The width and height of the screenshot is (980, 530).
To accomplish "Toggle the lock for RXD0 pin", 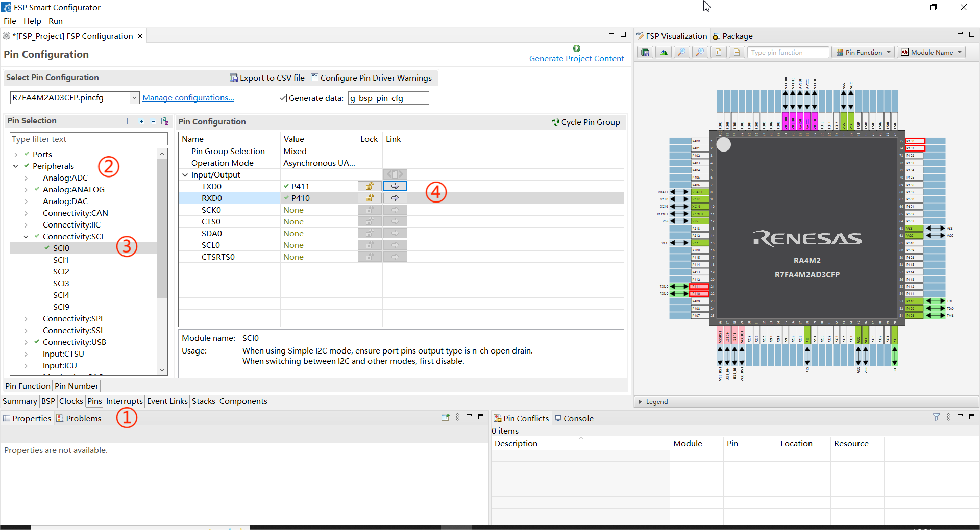I will click(x=370, y=198).
